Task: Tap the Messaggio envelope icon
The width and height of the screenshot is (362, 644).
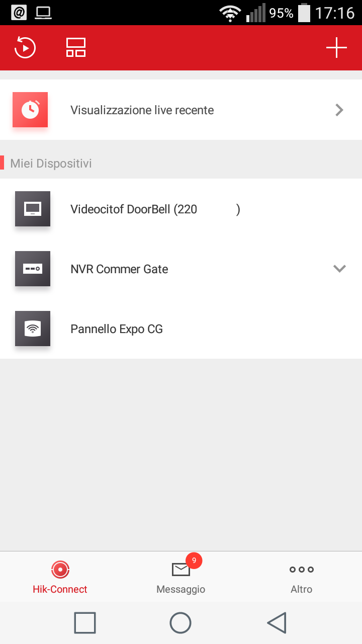Action: tap(180, 570)
